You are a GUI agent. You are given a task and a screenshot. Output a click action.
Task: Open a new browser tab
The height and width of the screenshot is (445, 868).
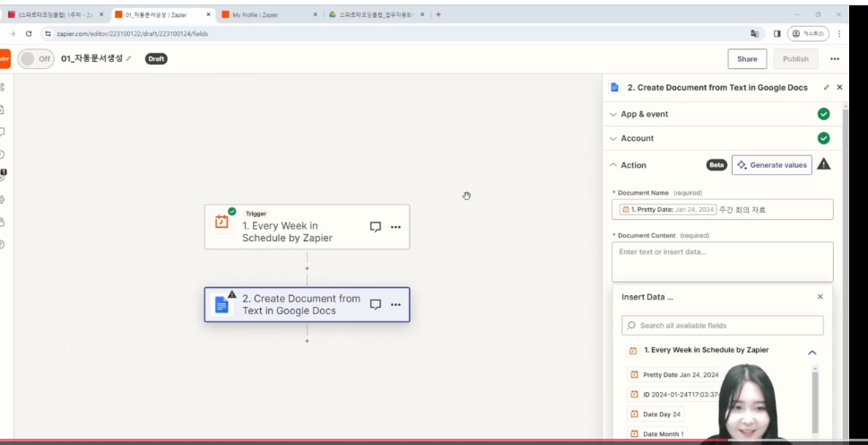[x=438, y=15]
